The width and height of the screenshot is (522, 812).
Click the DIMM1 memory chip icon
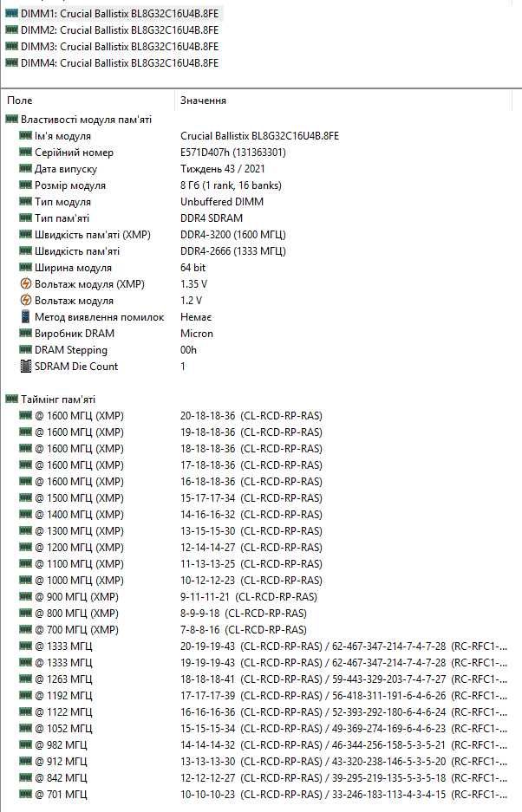tap(11, 14)
